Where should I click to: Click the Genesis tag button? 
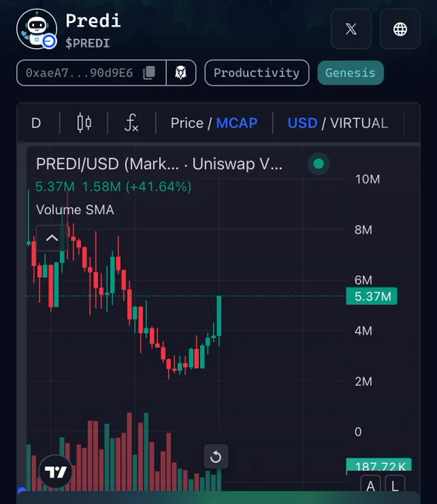(x=350, y=73)
